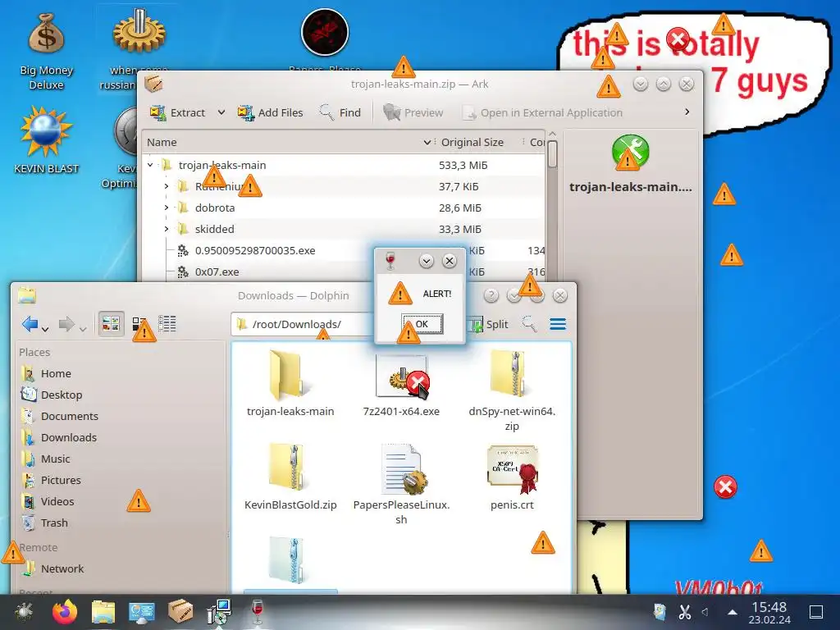Click the volume speaker tray icon

click(x=705, y=612)
